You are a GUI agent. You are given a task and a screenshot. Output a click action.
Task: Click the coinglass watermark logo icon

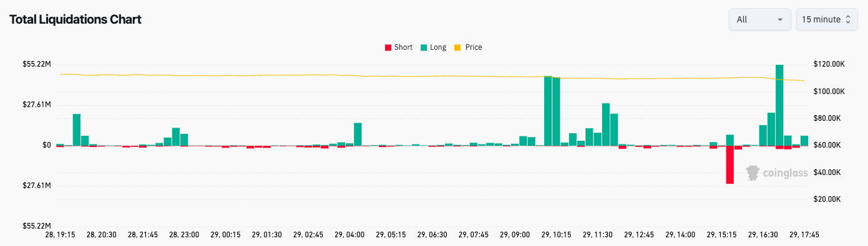(x=753, y=173)
